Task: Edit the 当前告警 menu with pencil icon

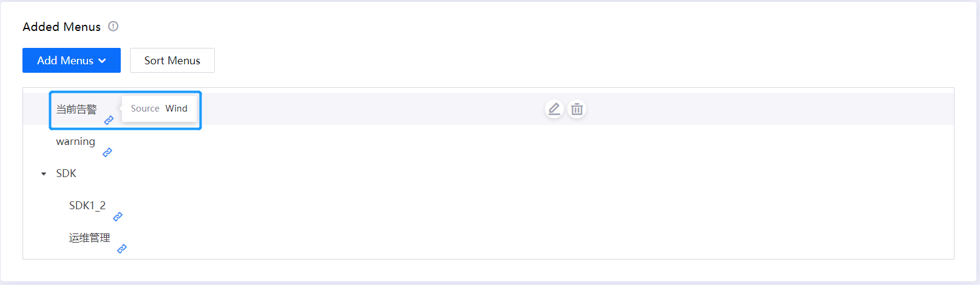Action: point(554,109)
